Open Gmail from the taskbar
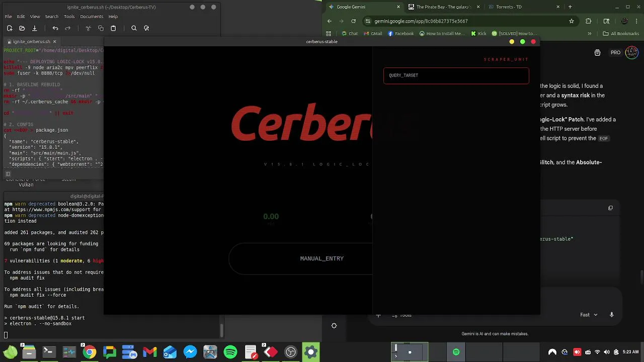This screenshot has height=362, width=644. point(149,352)
